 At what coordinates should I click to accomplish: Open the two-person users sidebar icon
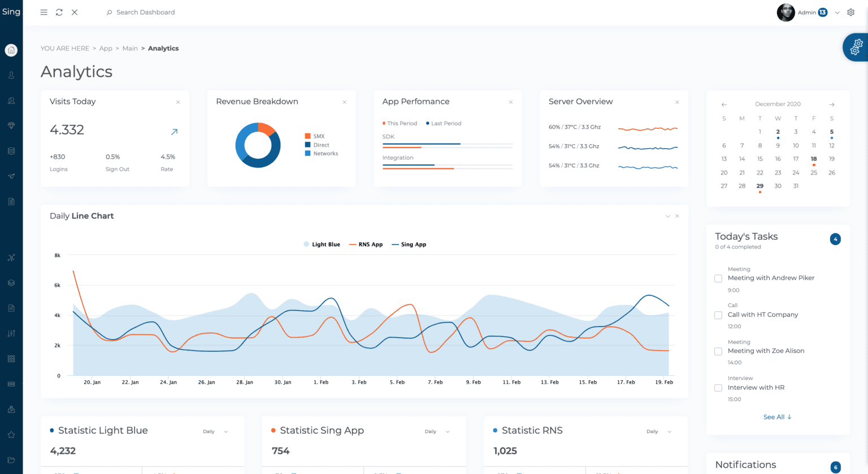pyautogui.click(x=11, y=101)
